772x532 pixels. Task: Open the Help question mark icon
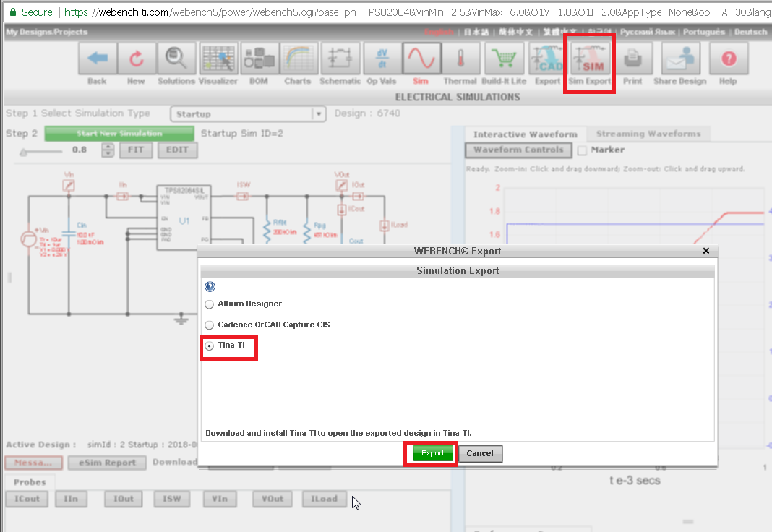729,59
